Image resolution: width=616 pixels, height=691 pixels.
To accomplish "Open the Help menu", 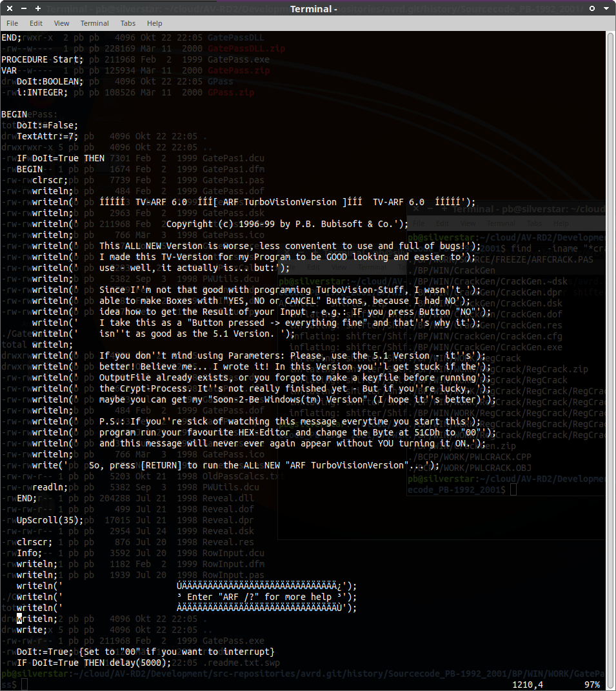I will point(155,23).
